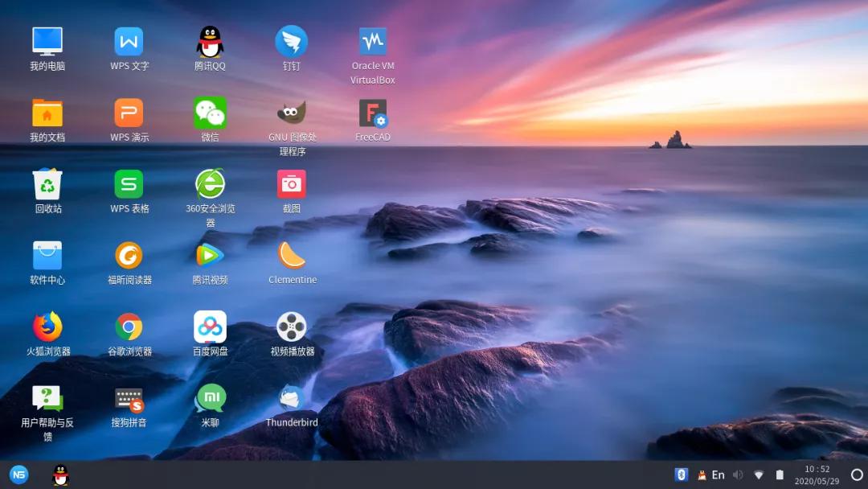This screenshot has width=868, height=489.
Task: Open the 软件中心 software center icon
Action: (47, 255)
